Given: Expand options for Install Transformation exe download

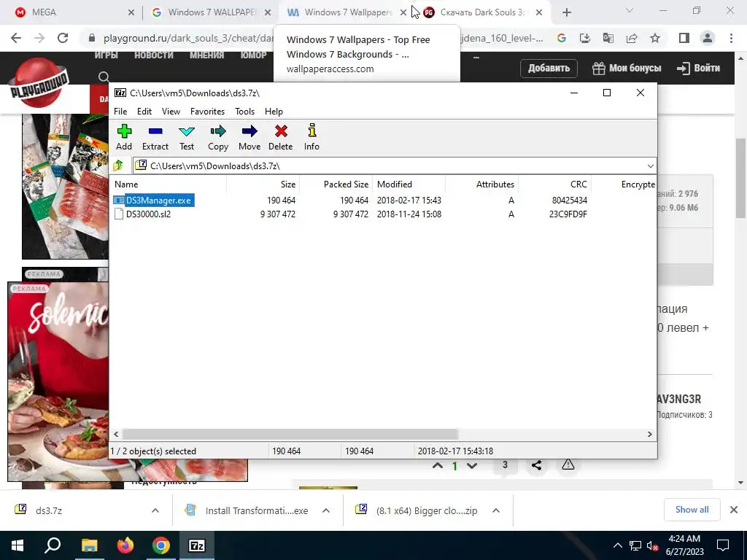Looking at the screenshot, I should click(x=326, y=510).
